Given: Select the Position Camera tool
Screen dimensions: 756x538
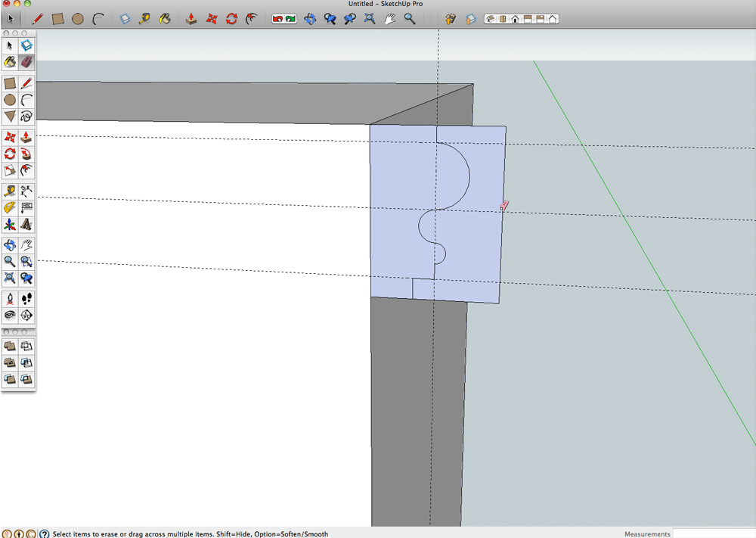Looking at the screenshot, I should (x=10, y=299).
